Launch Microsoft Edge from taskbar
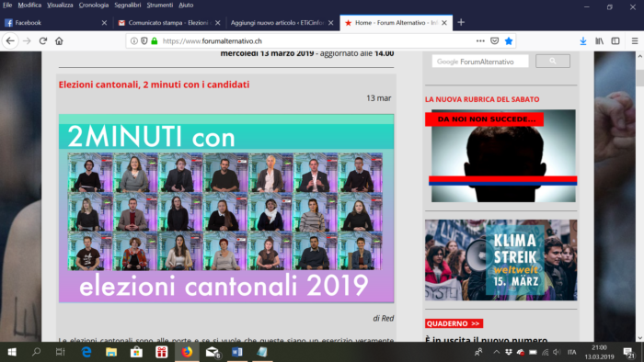This screenshot has height=362, width=644. tap(86, 352)
